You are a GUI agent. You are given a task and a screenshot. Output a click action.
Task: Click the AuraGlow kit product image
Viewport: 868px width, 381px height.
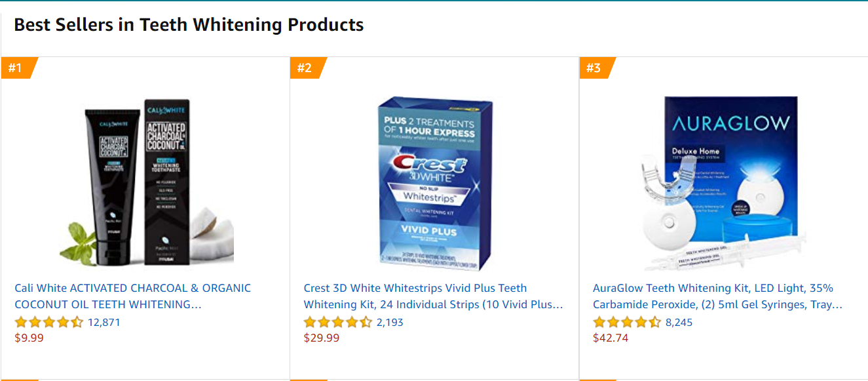(721, 177)
